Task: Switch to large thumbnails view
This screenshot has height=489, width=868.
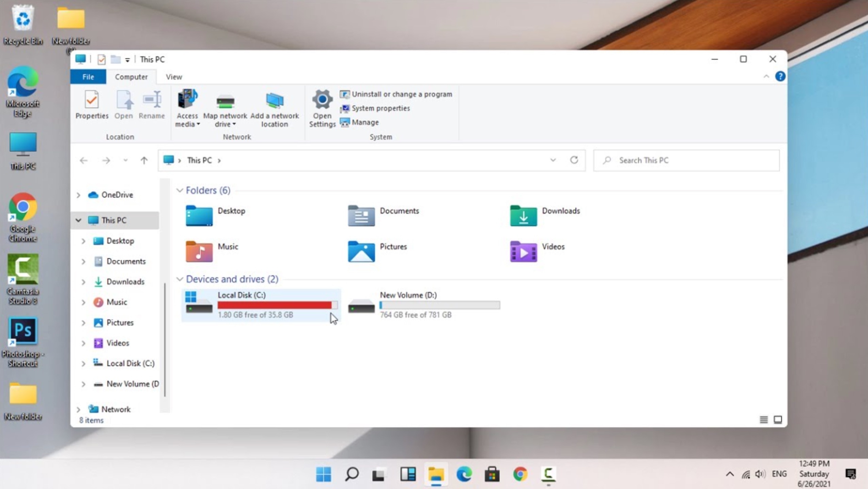Action: point(778,419)
